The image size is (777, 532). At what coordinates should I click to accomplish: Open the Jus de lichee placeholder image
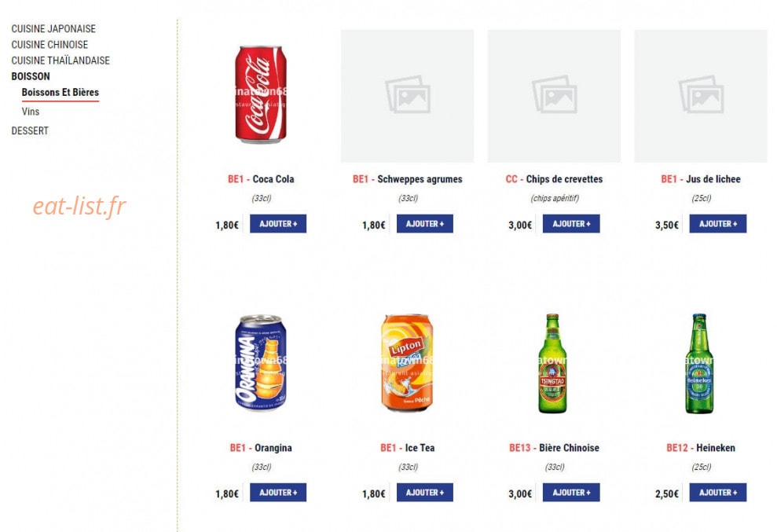[x=701, y=96]
